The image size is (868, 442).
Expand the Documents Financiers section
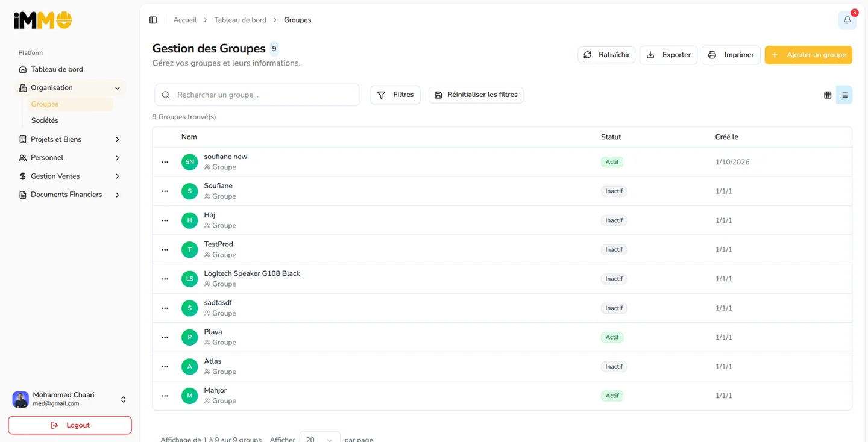tap(70, 195)
